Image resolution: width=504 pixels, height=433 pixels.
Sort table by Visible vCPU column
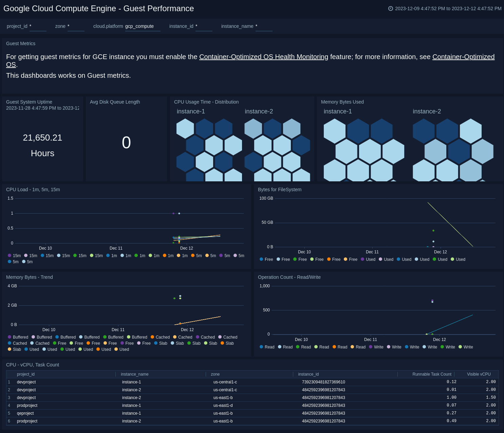pyautogui.click(x=479, y=374)
